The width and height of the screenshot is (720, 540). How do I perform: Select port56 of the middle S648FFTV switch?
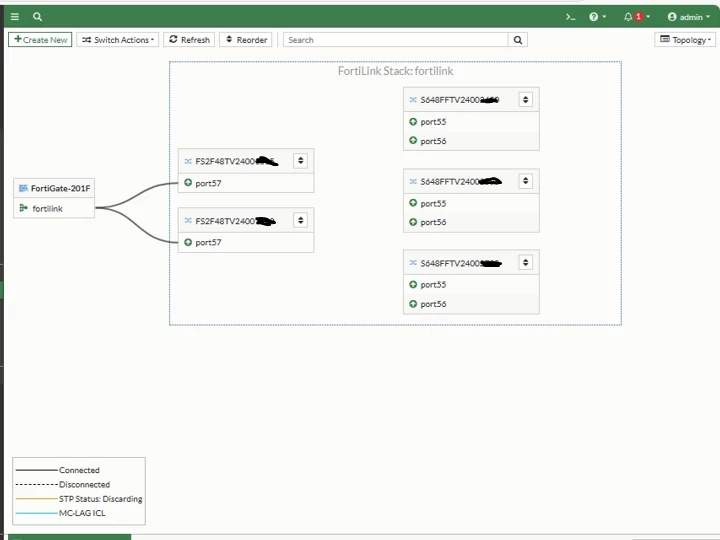[472, 222]
